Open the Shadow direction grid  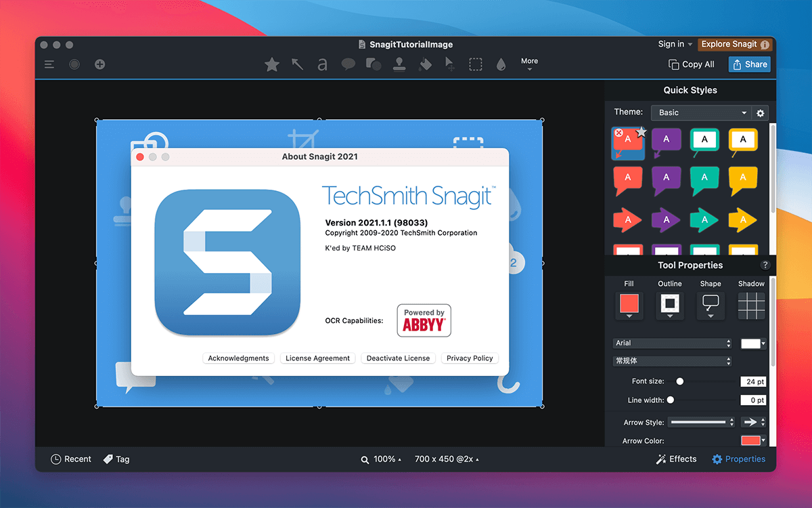(x=751, y=305)
